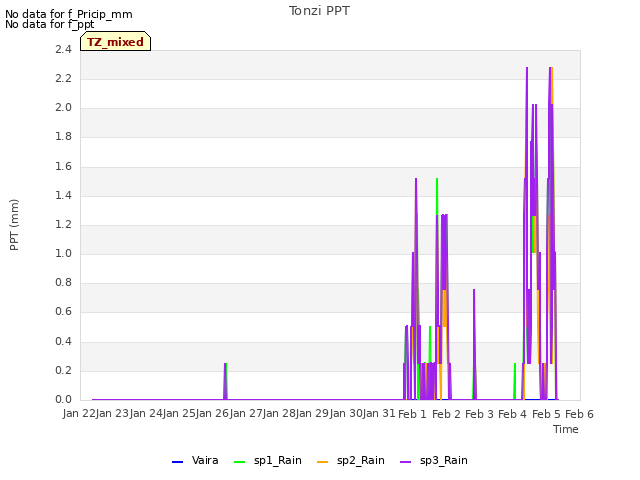The width and height of the screenshot is (640, 480).
Task: Click the Feb 3 x-axis tick label
Action: tap(479, 414)
